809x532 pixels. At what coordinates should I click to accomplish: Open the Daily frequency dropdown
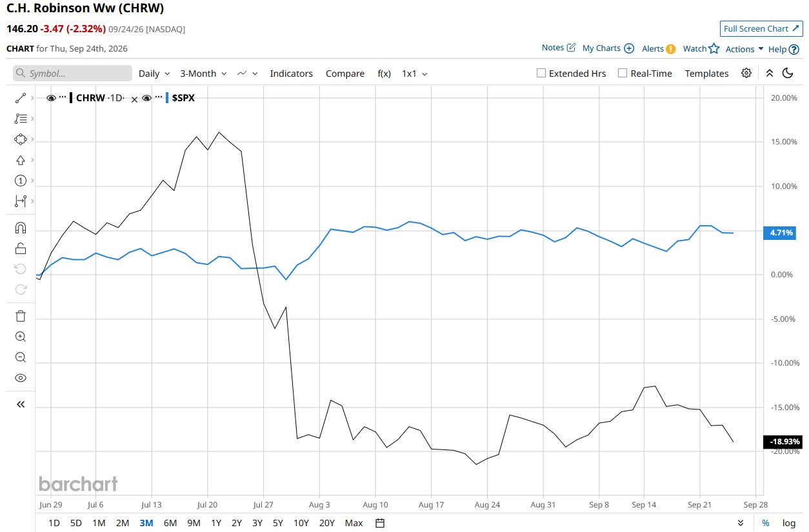point(154,74)
